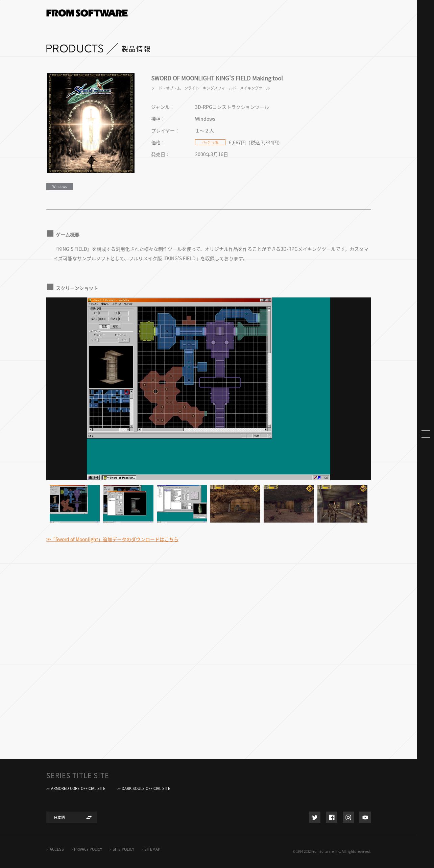Click the ジャンル： label
434x868 pixels.
[x=163, y=107]
